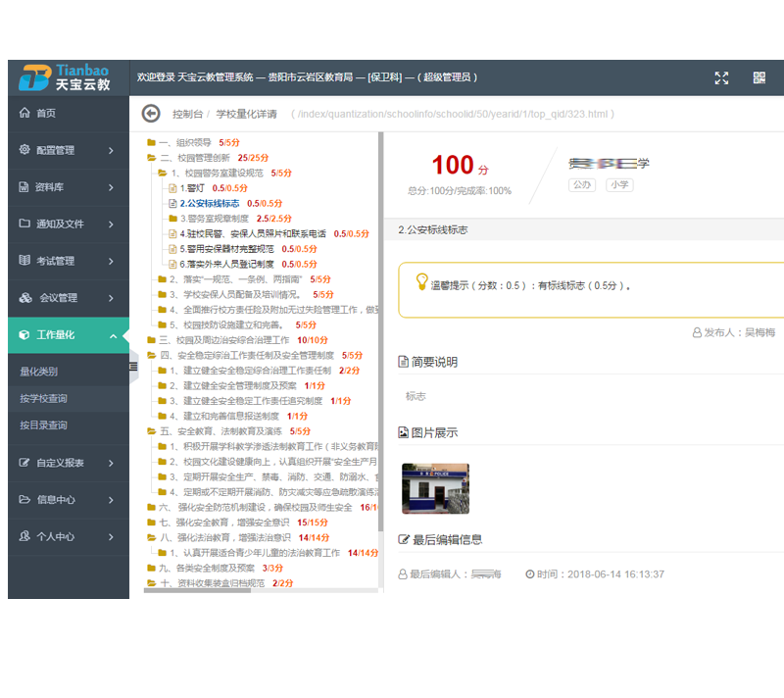This screenshot has width=784, height=698.
Task: Click 学校量化详情 breadcrumb
Action: click(247, 114)
